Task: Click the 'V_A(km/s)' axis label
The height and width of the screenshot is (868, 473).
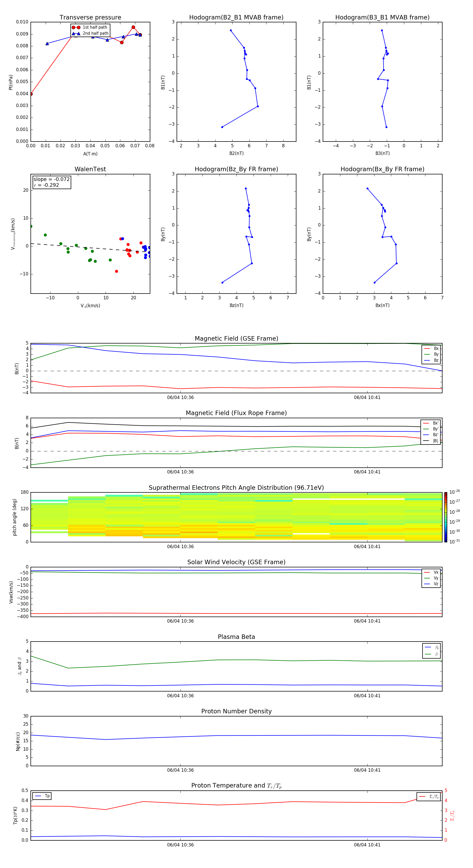Action: tap(90, 306)
